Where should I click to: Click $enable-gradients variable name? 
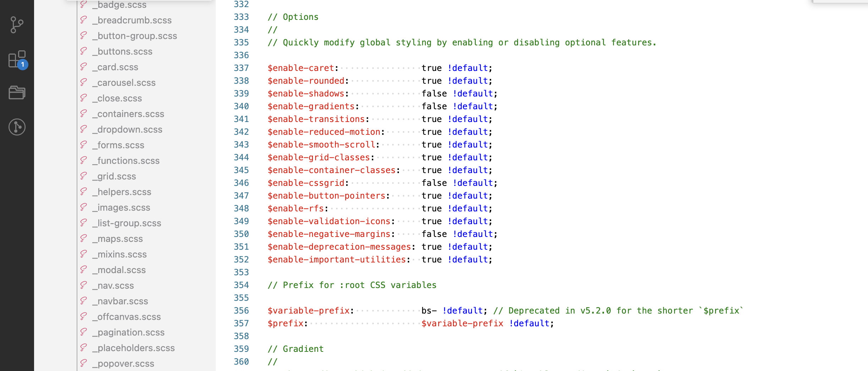pos(311,106)
